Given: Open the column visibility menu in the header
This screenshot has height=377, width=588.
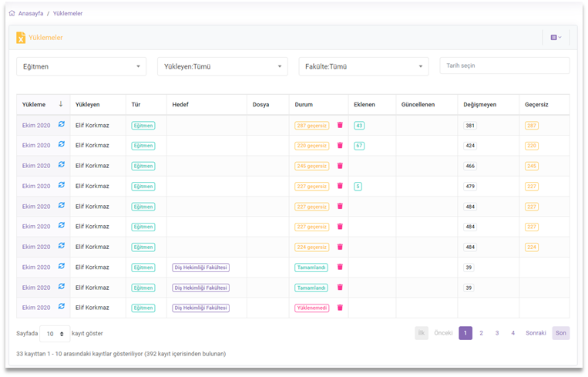Looking at the screenshot, I should point(556,38).
